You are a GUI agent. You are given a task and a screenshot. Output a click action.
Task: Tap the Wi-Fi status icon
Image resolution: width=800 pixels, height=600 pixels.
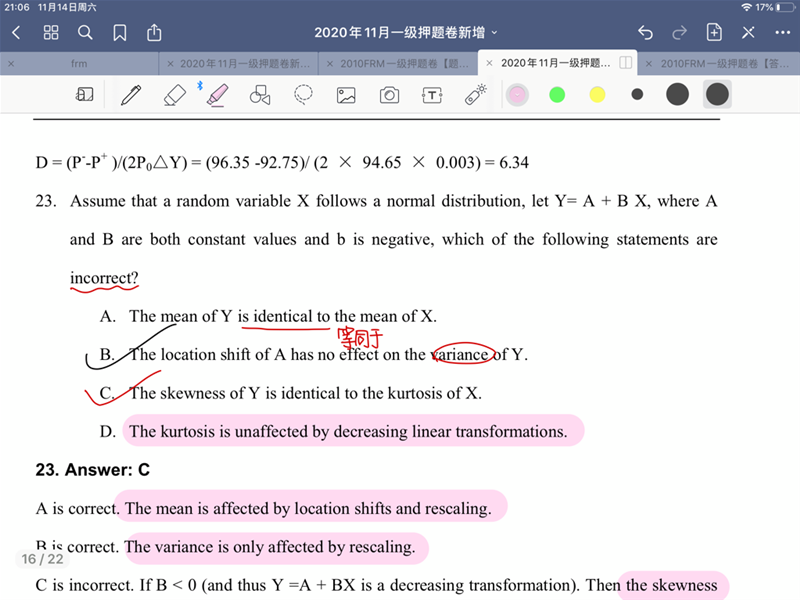[747, 7]
